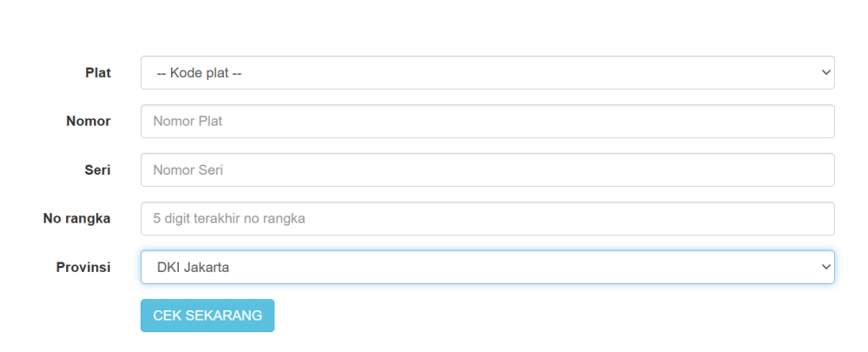Click the "Nomor" field label
This screenshot has width=868, height=352.
click(89, 122)
